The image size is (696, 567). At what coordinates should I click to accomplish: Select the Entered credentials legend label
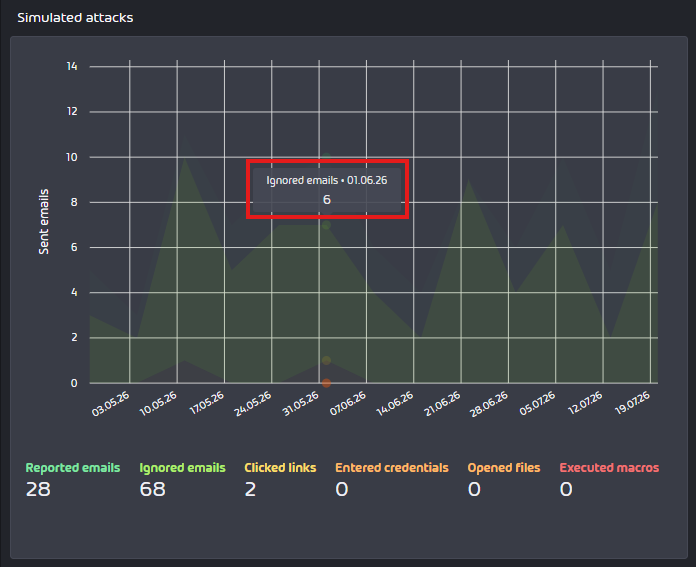(392, 468)
